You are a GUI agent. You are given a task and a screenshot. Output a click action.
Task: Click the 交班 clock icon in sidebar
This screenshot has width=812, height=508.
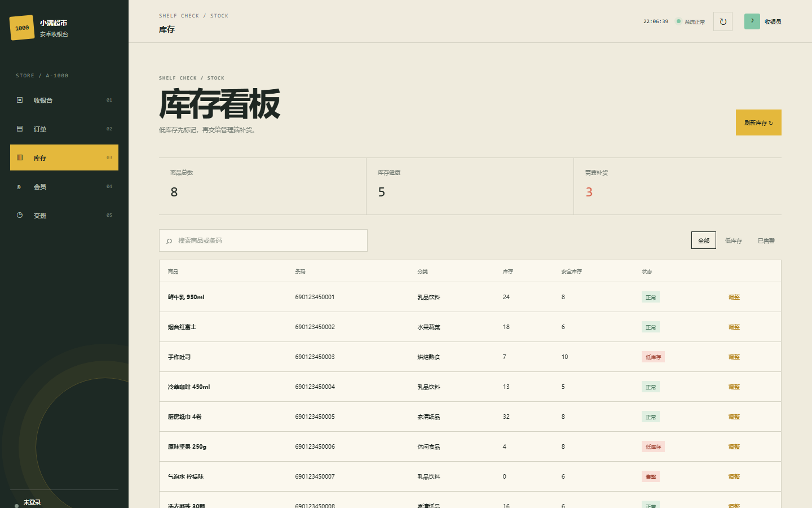(20, 215)
